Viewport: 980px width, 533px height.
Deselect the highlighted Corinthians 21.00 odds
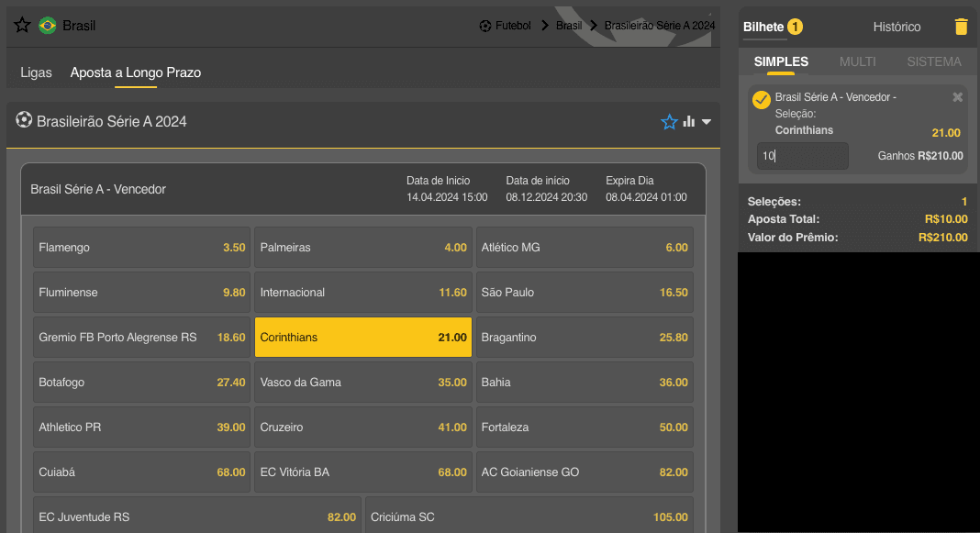tap(363, 338)
